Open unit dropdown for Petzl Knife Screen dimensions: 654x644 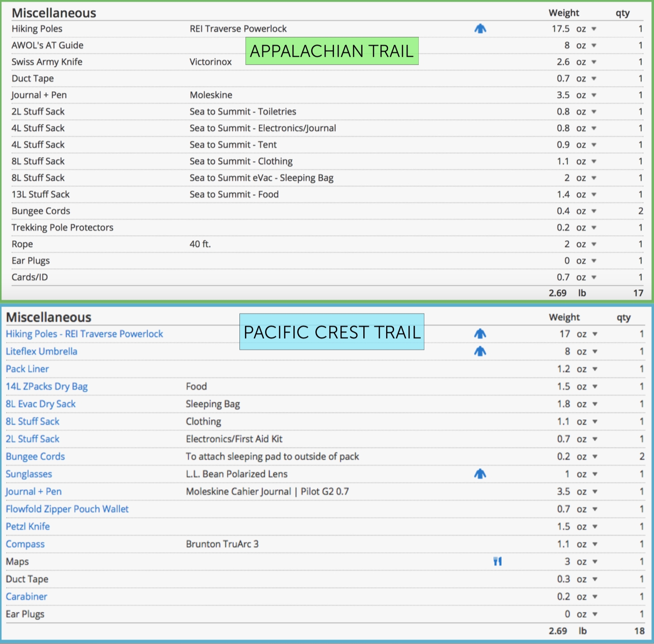point(595,527)
